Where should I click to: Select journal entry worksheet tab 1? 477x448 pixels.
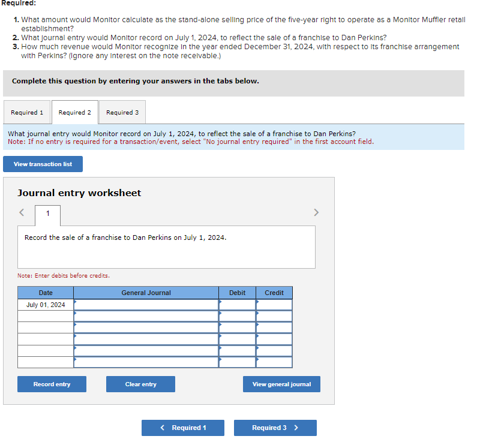pyautogui.click(x=48, y=215)
